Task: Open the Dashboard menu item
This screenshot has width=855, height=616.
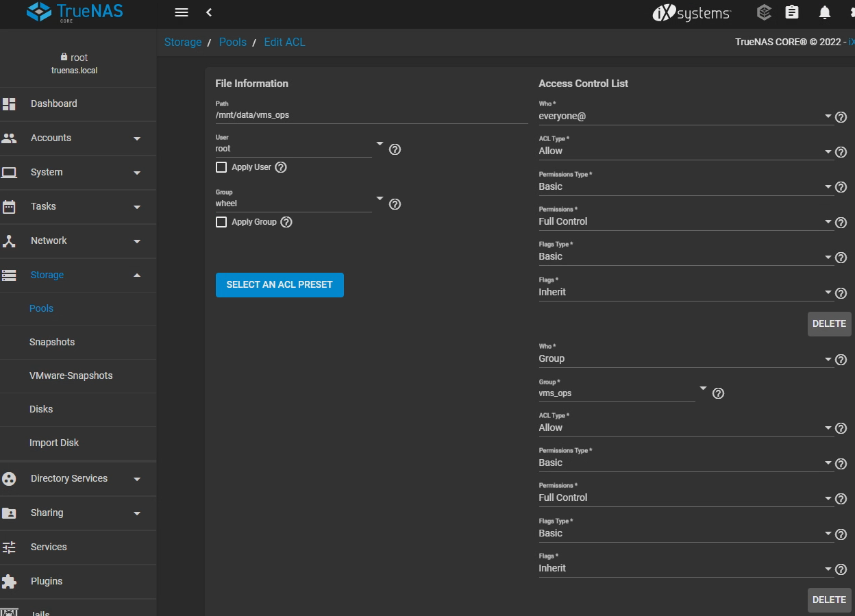Action: click(78, 103)
